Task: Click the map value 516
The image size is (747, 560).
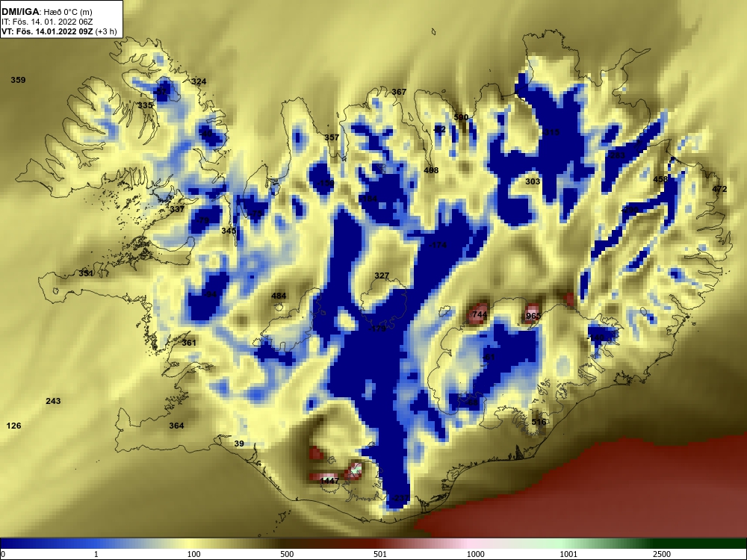Action: [539, 422]
